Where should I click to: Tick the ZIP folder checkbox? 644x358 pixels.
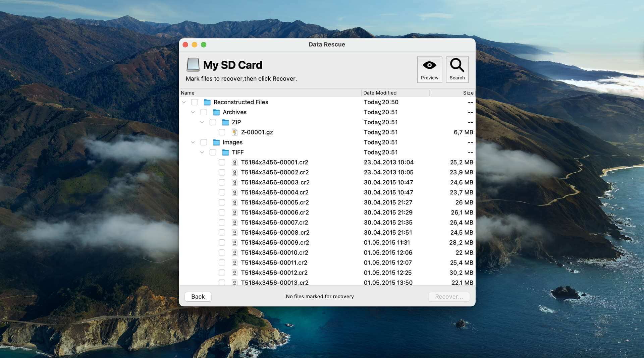pos(213,122)
